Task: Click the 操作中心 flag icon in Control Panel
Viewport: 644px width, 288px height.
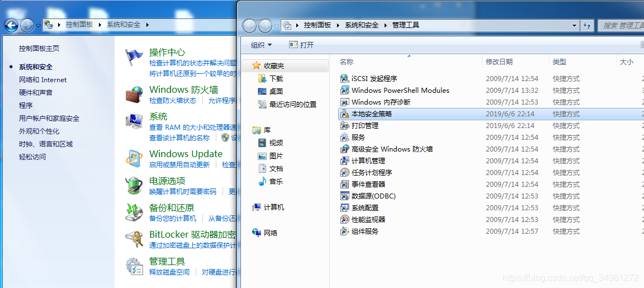Action: pos(134,58)
